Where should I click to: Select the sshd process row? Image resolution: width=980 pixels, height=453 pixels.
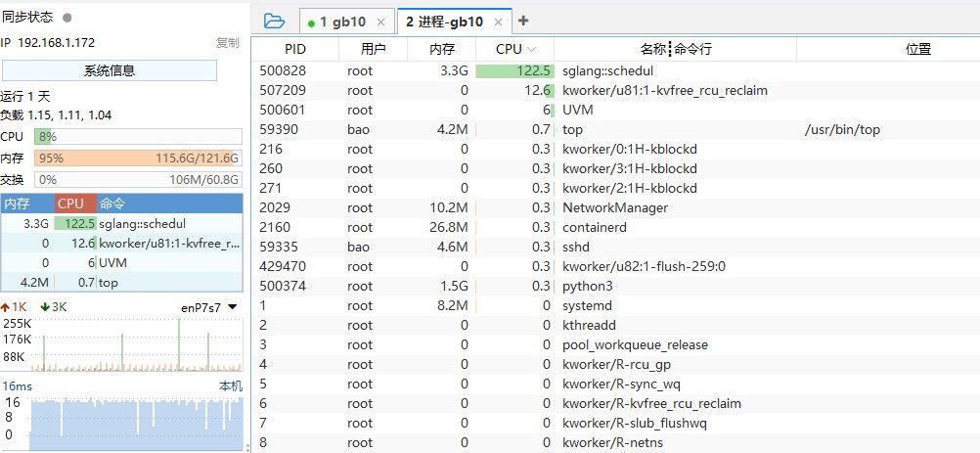click(x=615, y=247)
